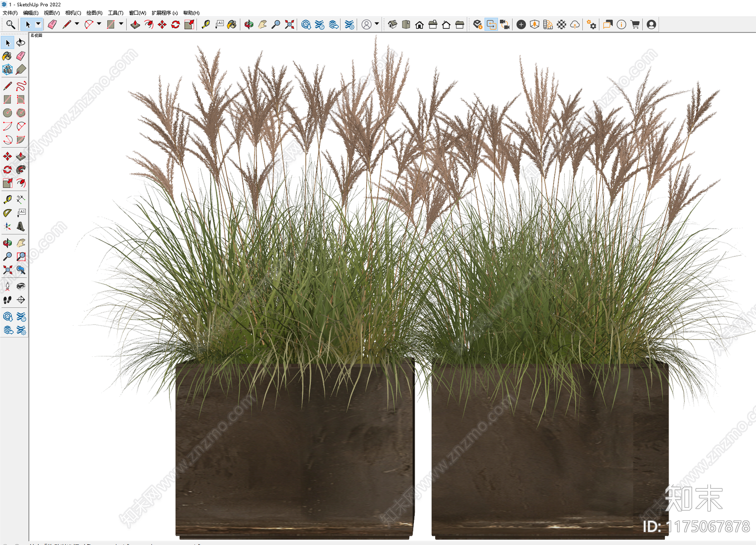Viewport: 756px width, 545px height.
Task: Open the 视图(V) menu
Action: (x=52, y=13)
